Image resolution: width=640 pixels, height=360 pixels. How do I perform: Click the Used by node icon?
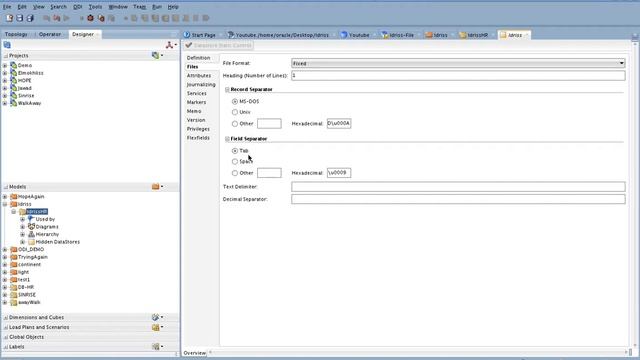[31, 219]
